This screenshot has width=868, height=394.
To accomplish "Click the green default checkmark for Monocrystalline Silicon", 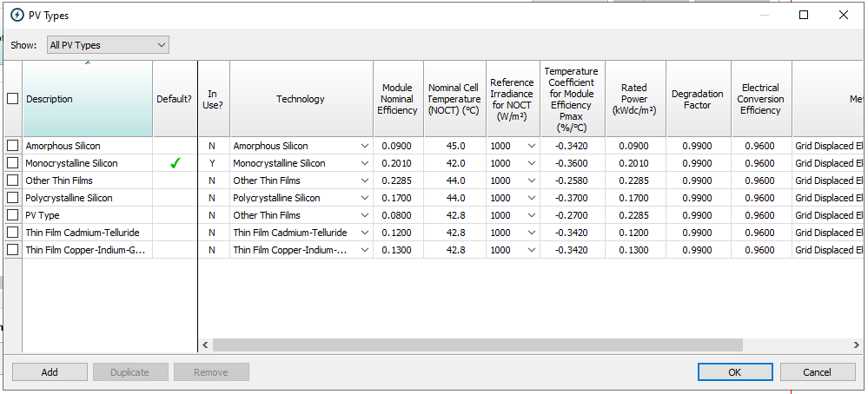I will 175,163.
